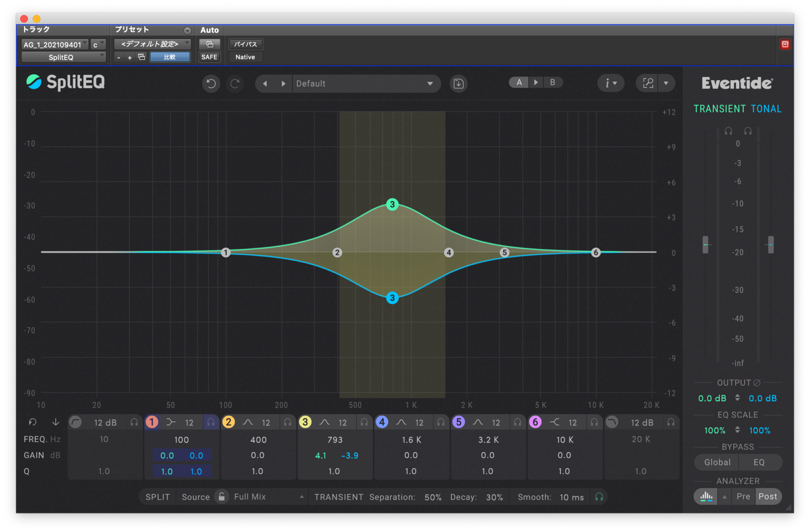
Task: Click the redo arrow icon
Action: click(x=235, y=84)
